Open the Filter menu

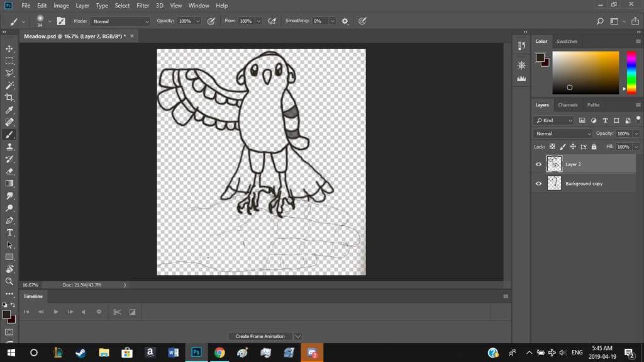coord(143,5)
